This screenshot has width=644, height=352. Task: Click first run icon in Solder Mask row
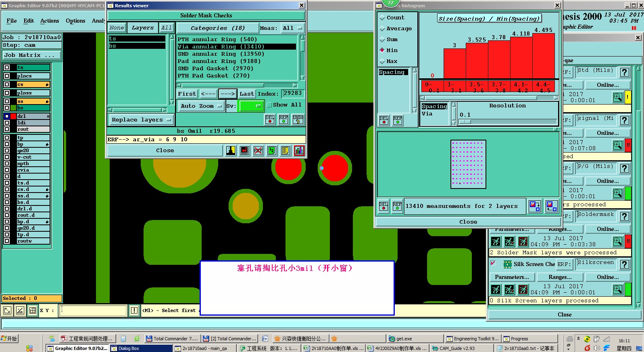click(x=496, y=242)
